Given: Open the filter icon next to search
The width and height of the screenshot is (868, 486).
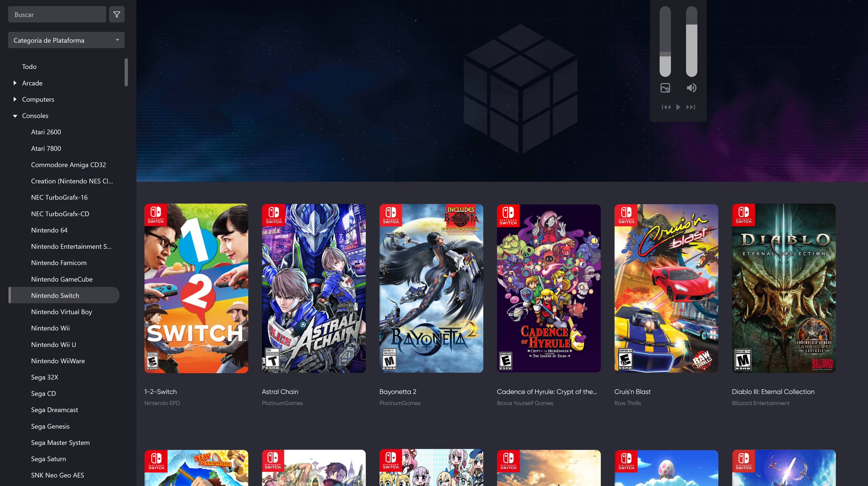Looking at the screenshot, I should [x=117, y=14].
